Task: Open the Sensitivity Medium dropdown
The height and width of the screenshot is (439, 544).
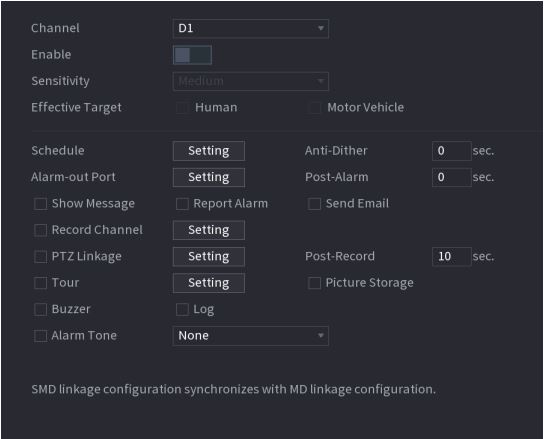Action: (x=250, y=81)
